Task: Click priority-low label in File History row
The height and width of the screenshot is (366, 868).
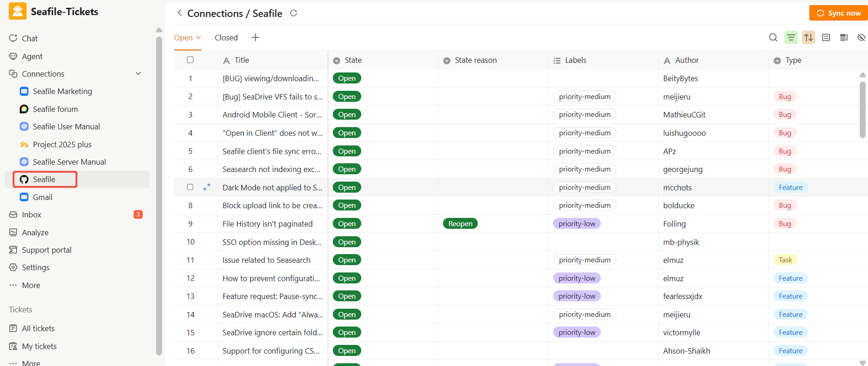Action: 577,224
